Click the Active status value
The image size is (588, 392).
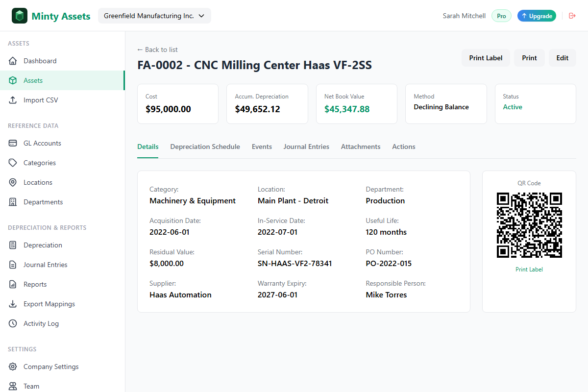pyautogui.click(x=513, y=107)
